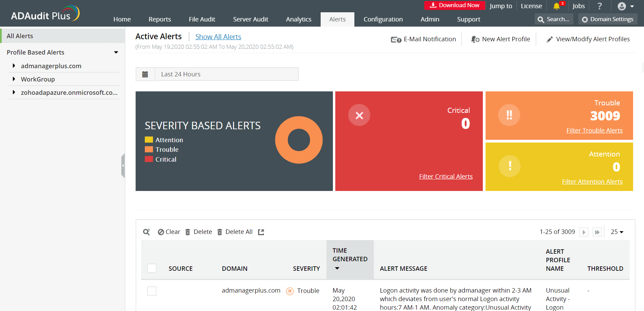The width and height of the screenshot is (644, 311).
Task: Select the checkbox for the Trouble alert row
Action: click(x=152, y=291)
